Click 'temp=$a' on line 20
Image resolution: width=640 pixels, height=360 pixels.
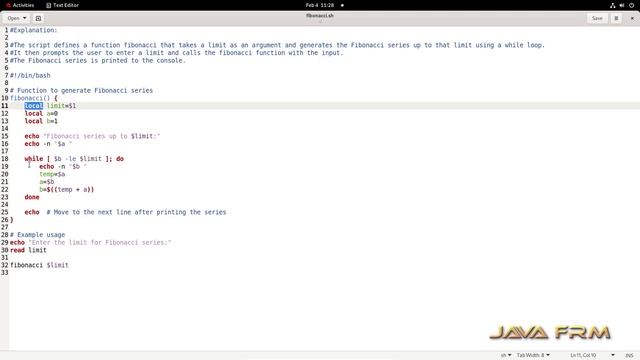[52, 174]
